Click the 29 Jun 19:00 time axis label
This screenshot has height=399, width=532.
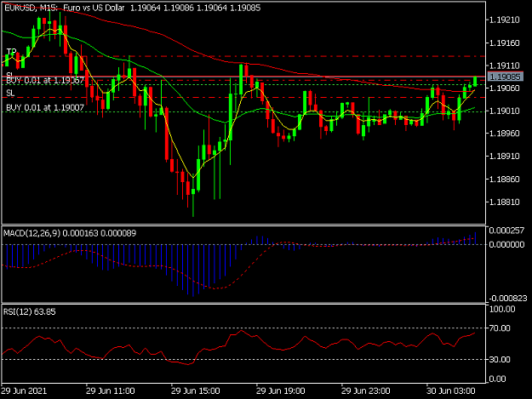tap(281, 390)
